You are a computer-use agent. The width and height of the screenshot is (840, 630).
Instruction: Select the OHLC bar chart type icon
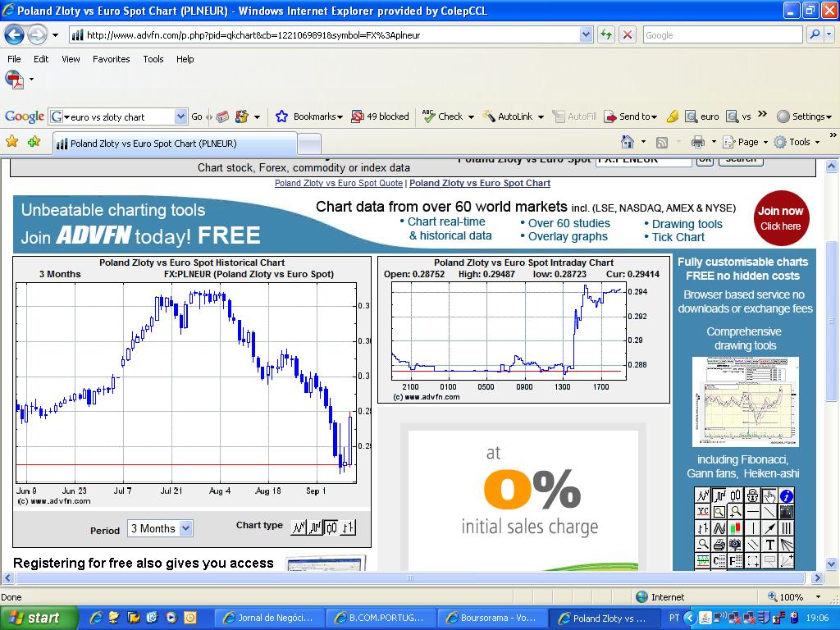pyautogui.click(x=348, y=527)
